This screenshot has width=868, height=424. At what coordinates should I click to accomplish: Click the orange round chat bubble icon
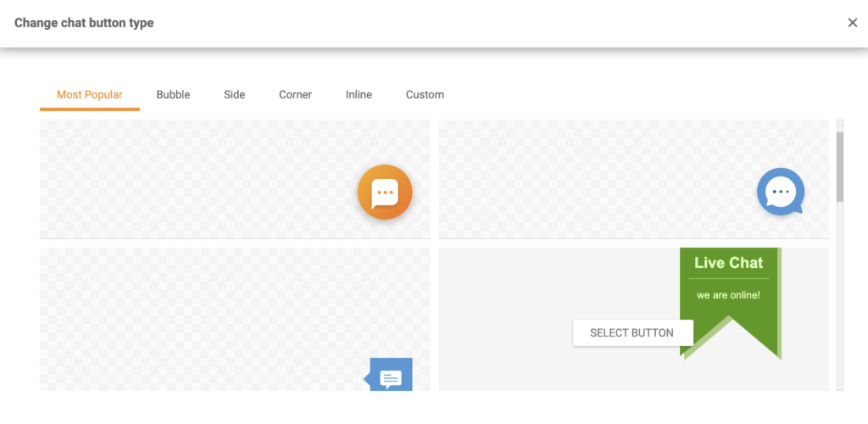385,192
